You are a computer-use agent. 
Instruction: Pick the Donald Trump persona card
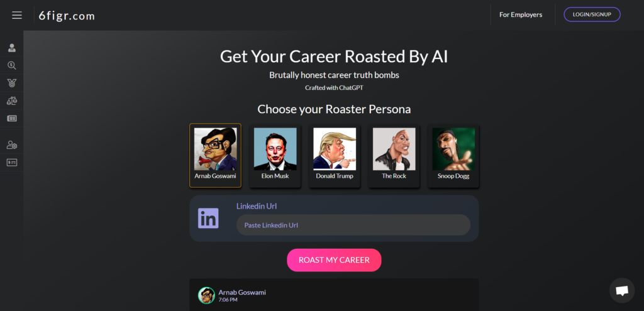pos(335,156)
